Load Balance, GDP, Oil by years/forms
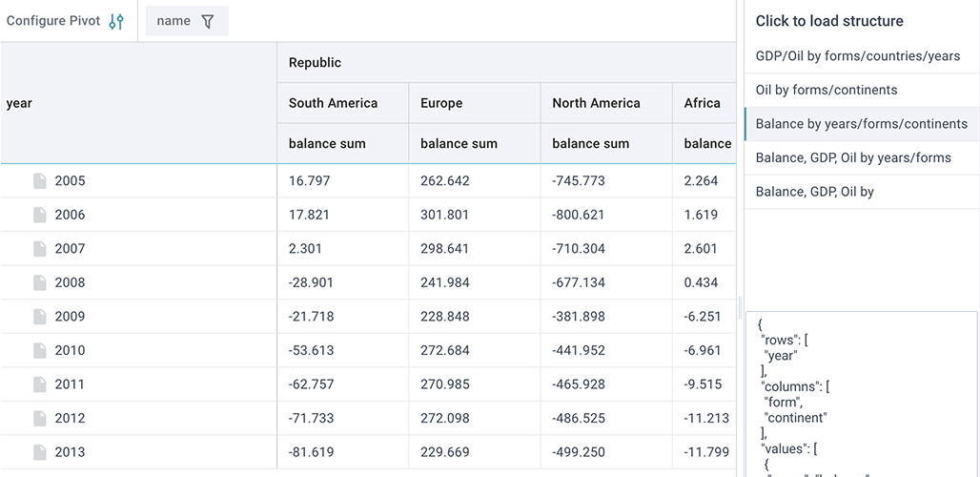The height and width of the screenshot is (477, 980). (x=853, y=157)
